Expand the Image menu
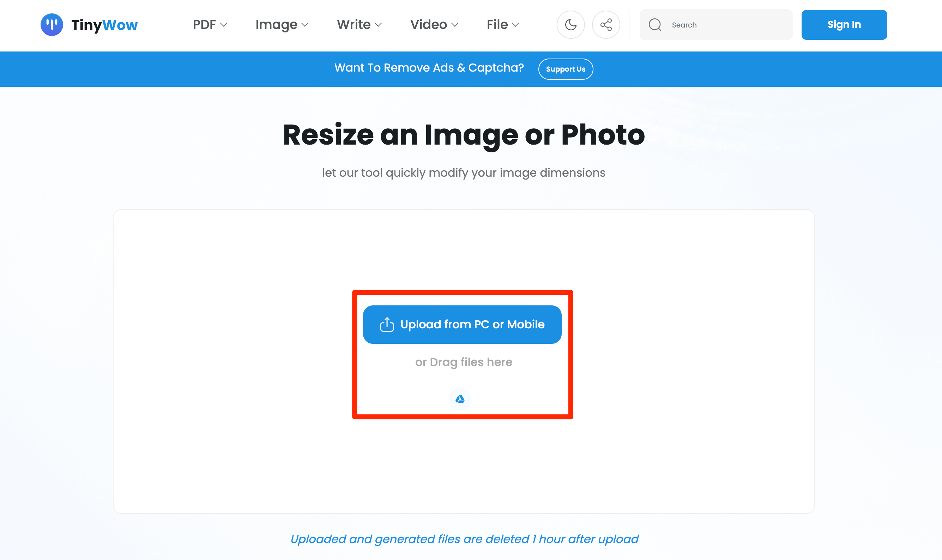942x560 pixels. (282, 25)
